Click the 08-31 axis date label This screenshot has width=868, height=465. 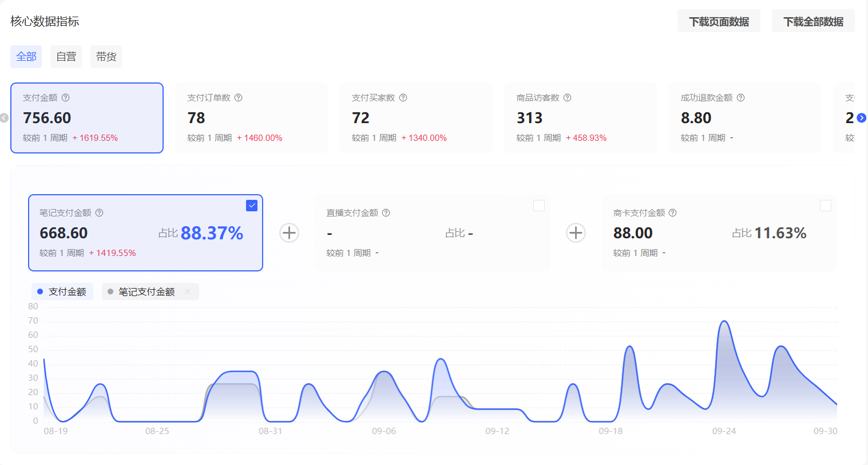(x=271, y=431)
